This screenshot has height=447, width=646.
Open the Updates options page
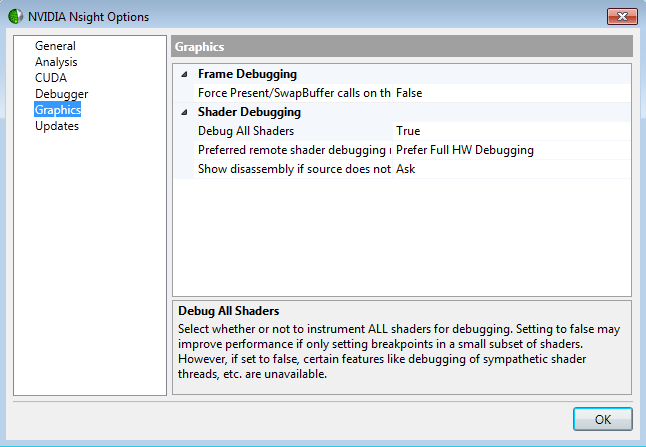(x=57, y=126)
